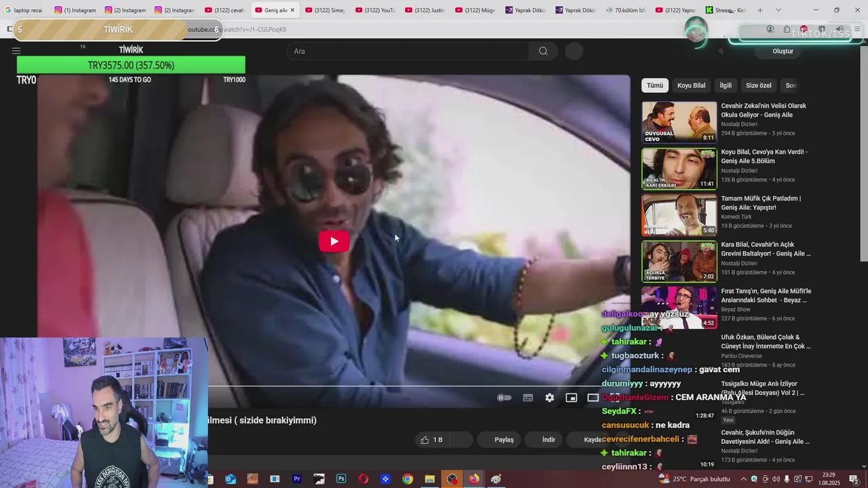The height and width of the screenshot is (488, 868).
Task: Switch to miniplayer mode
Action: tap(572, 398)
